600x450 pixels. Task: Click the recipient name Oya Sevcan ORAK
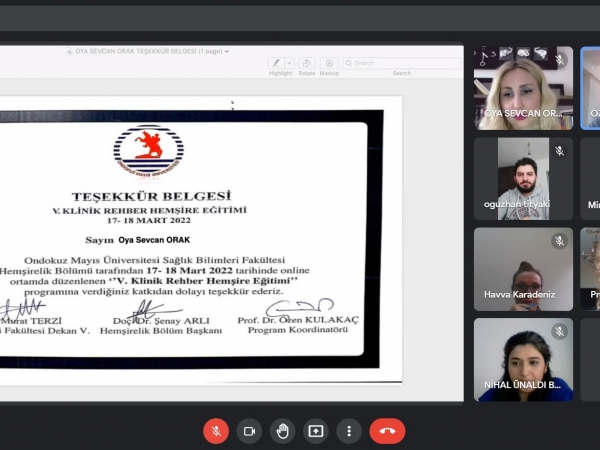154,240
